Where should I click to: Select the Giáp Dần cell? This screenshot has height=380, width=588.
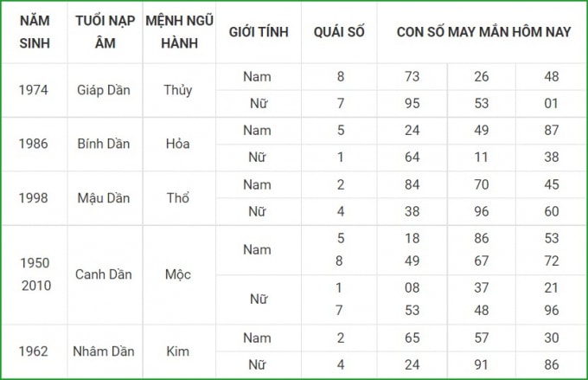click(104, 90)
